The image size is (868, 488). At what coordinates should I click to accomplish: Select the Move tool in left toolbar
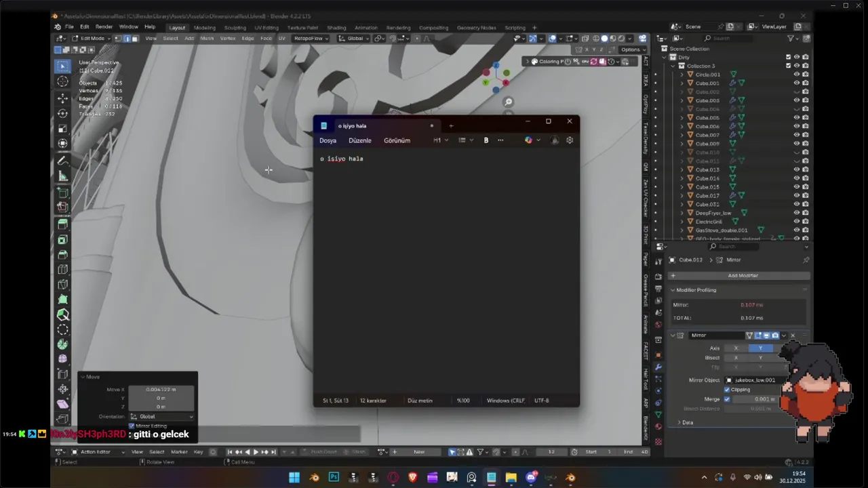62,99
